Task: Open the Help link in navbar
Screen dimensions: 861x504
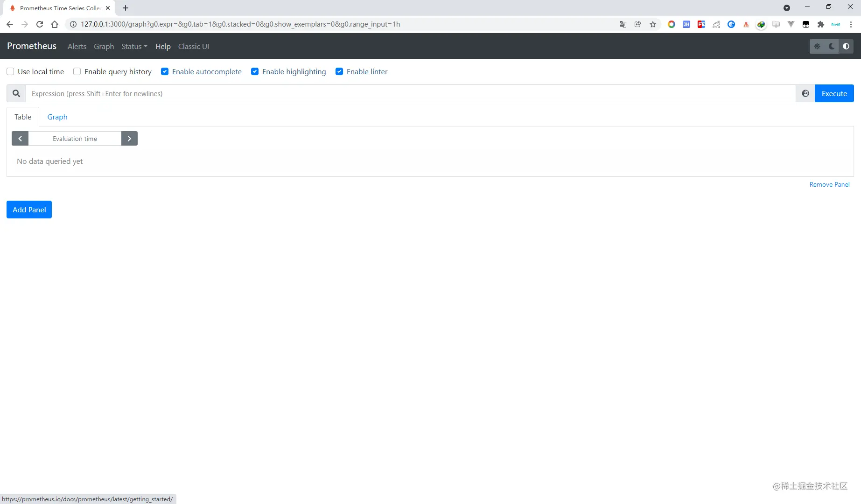Action: (163, 46)
